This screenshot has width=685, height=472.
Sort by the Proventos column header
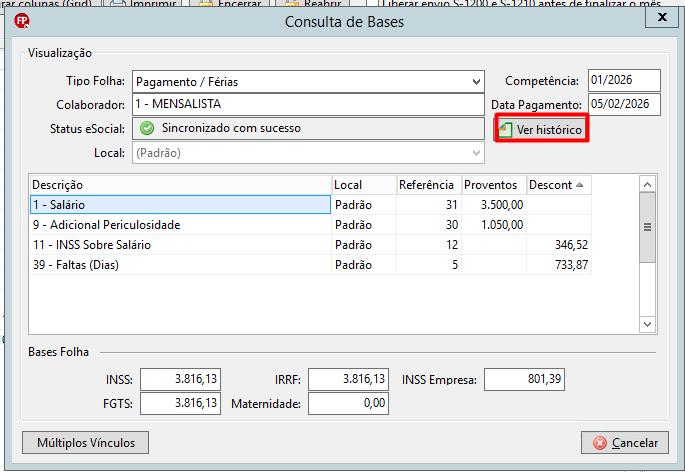click(494, 185)
